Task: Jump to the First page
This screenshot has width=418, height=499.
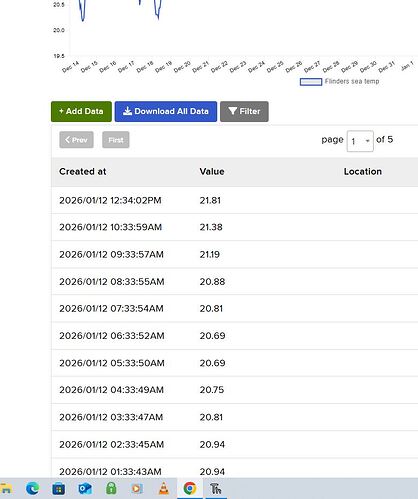Action: pos(116,140)
